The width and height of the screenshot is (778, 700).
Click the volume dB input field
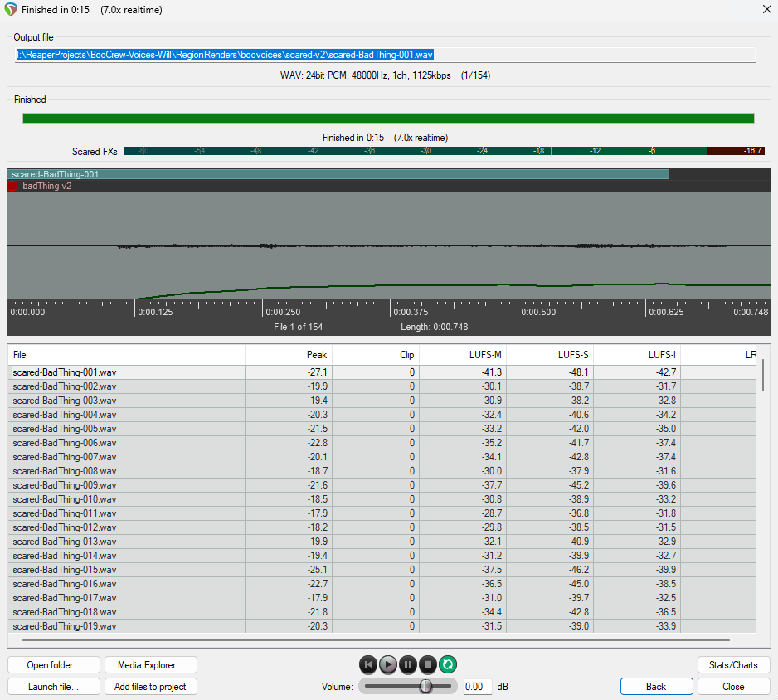(x=477, y=687)
